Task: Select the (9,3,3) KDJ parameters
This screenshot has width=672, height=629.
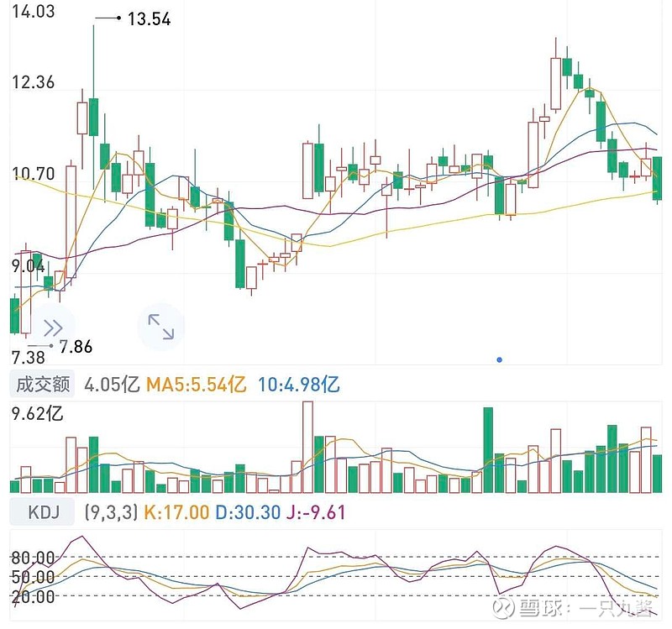Action: pos(111,512)
